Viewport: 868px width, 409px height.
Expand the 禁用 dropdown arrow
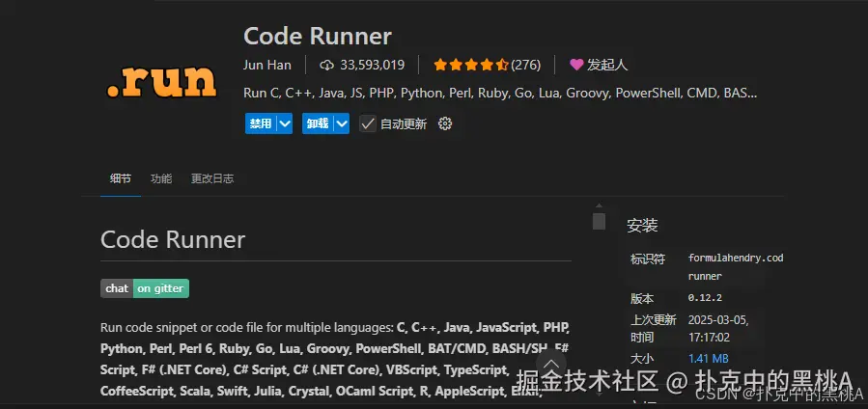click(x=285, y=123)
